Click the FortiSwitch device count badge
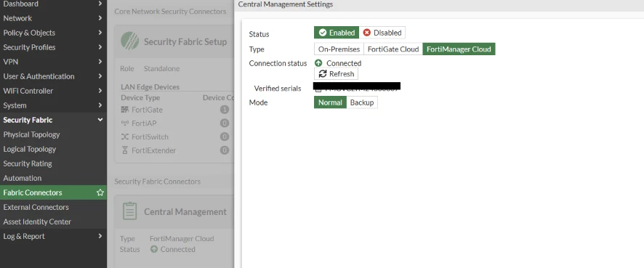 (225, 137)
